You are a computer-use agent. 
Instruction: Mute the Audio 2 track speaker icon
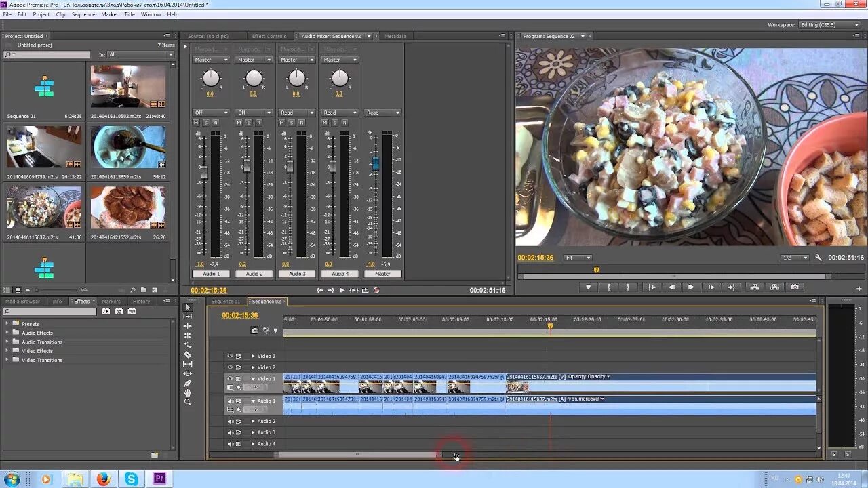tap(230, 421)
